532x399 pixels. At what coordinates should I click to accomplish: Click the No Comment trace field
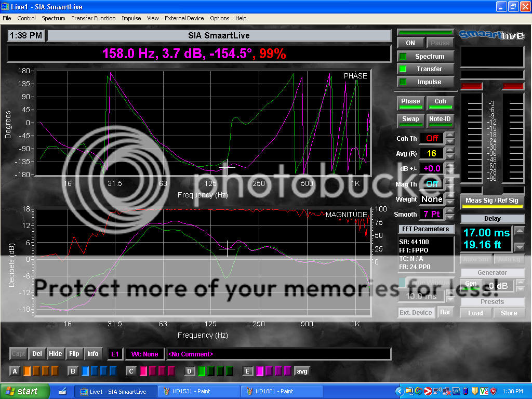pos(278,354)
